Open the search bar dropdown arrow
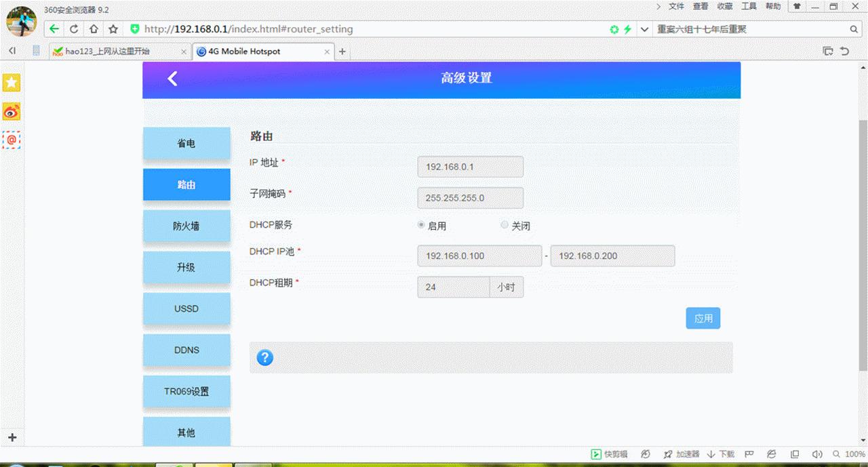The width and height of the screenshot is (868, 467). (645, 29)
